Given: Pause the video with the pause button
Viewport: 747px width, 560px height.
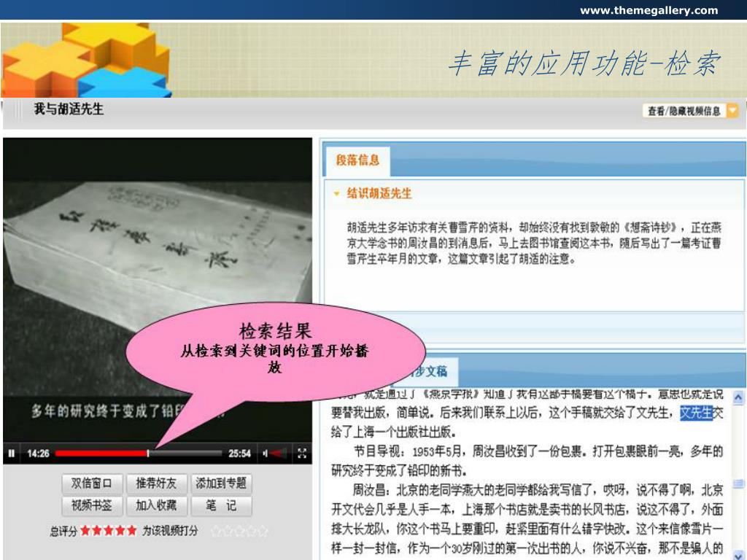Looking at the screenshot, I should point(12,454).
